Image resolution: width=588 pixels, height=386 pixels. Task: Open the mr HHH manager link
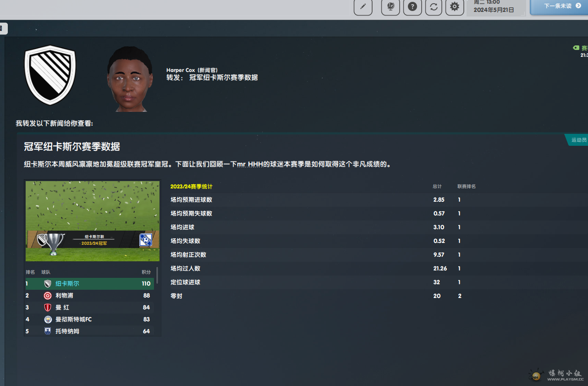click(250, 164)
